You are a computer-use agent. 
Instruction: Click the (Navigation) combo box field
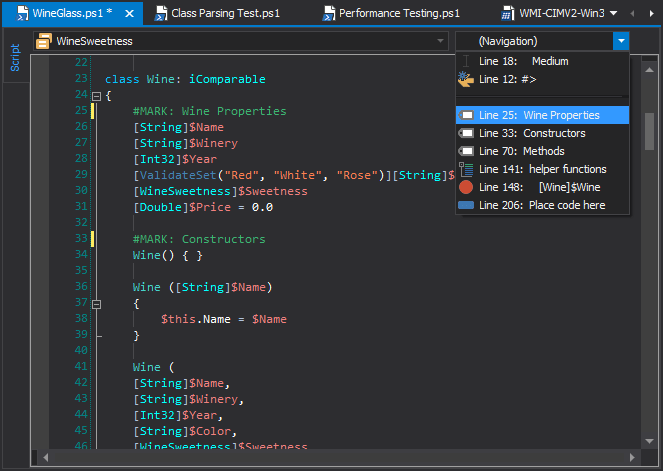coord(534,41)
